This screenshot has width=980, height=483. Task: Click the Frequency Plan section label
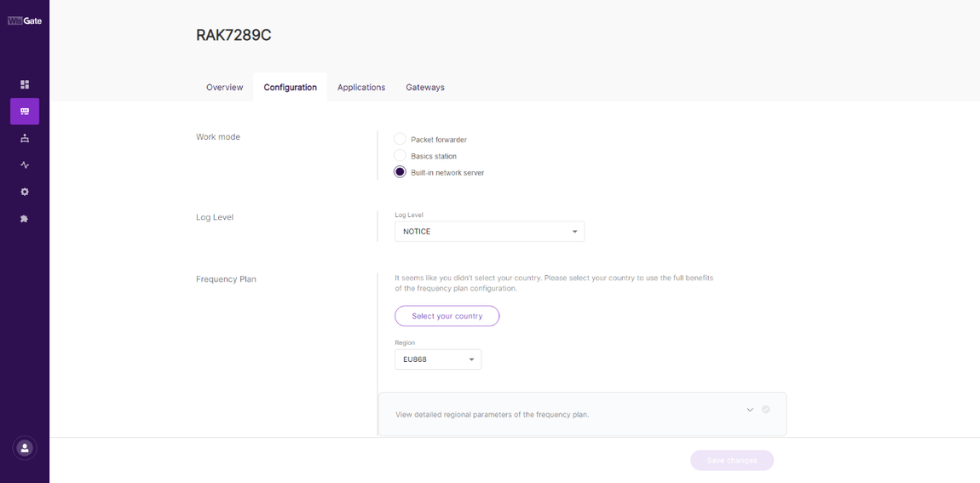click(x=226, y=279)
